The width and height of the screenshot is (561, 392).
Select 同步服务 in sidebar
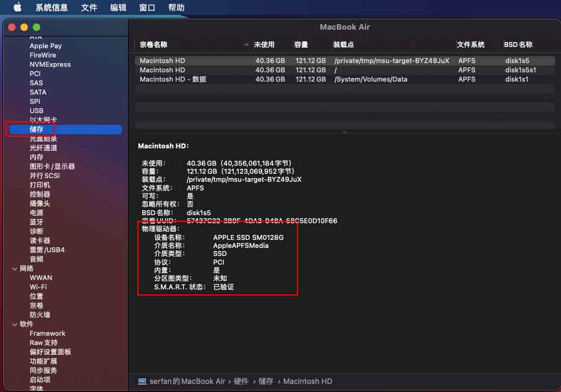tap(43, 371)
